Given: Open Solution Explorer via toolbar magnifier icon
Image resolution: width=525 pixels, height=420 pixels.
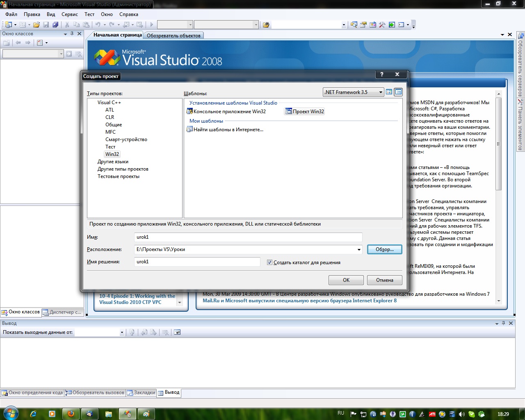Looking at the screenshot, I should (x=354, y=25).
